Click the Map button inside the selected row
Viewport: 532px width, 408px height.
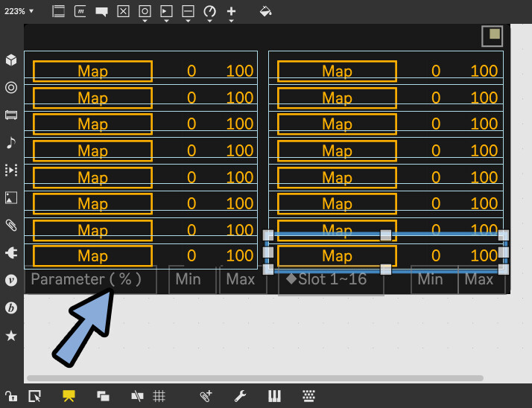[337, 255]
